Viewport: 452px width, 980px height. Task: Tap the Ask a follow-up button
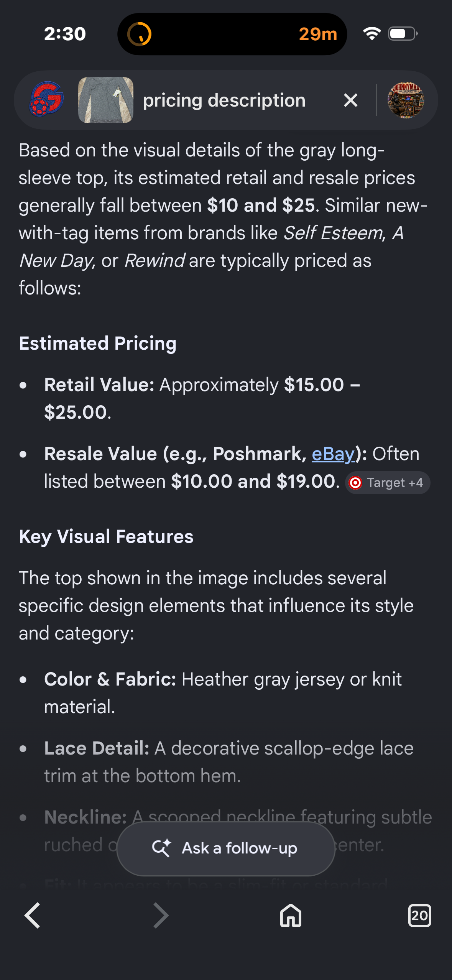tap(226, 848)
